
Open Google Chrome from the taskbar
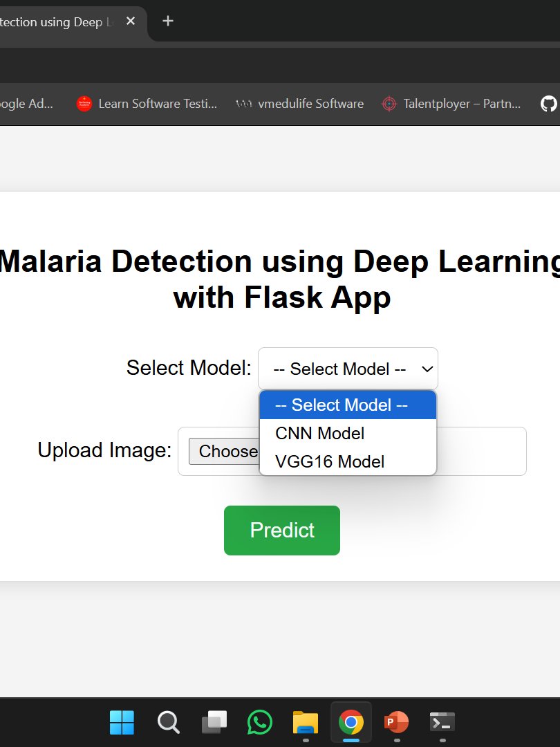pyautogui.click(x=351, y=722)
